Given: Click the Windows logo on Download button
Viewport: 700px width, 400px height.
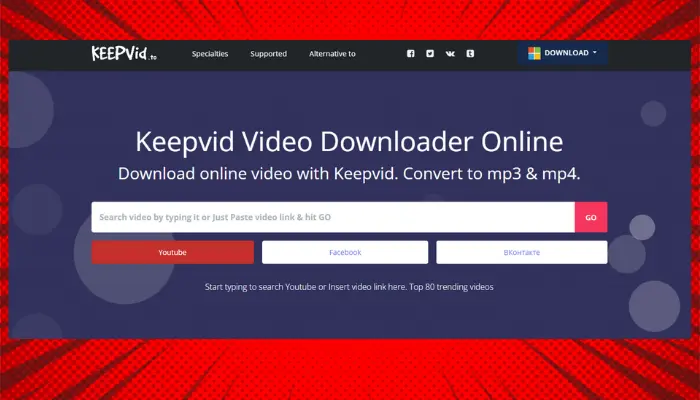Looking at the screenshot, I should [534, 53].
